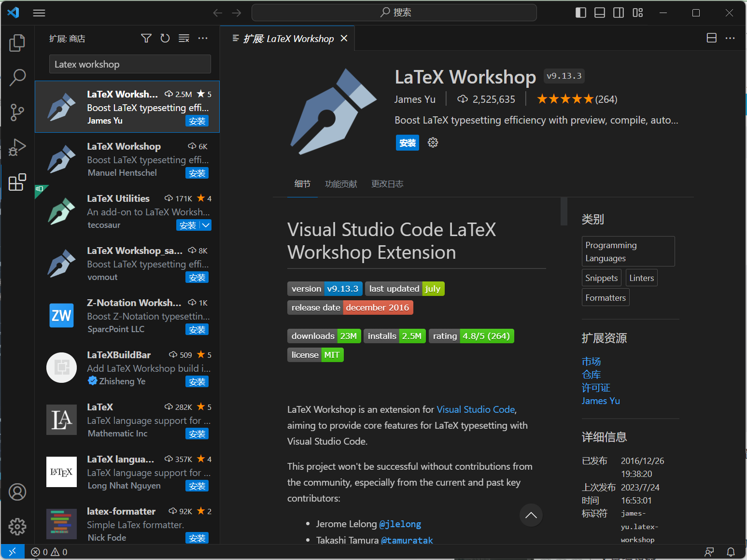Switch to the 功能贡献 tab
The height and width of the screenshot is (560, 747).
(x=341, y=184)
